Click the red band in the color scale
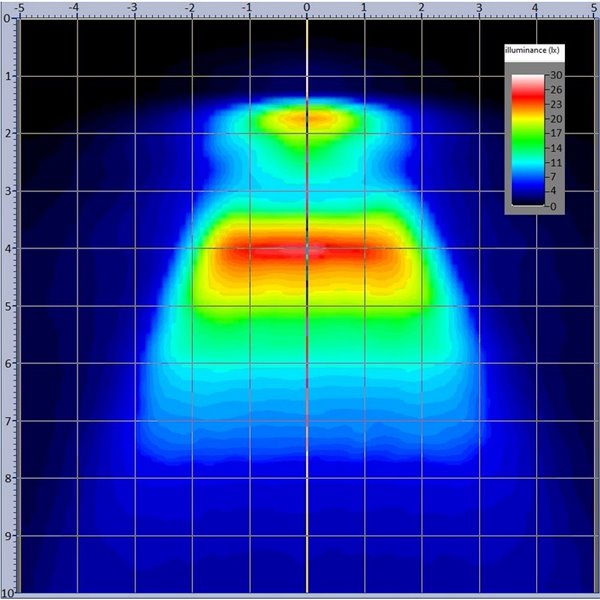The width and height of the screenshot is (600, 600). 527,95
